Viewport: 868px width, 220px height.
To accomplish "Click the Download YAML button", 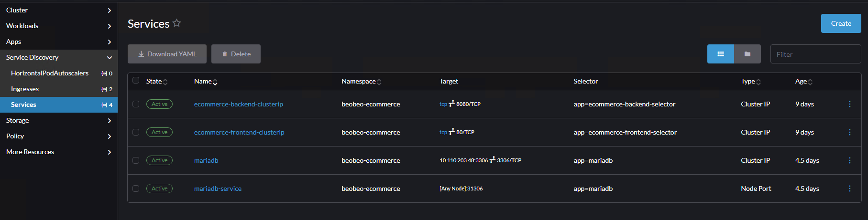I will pyautogui.click(x=167, y=54).
